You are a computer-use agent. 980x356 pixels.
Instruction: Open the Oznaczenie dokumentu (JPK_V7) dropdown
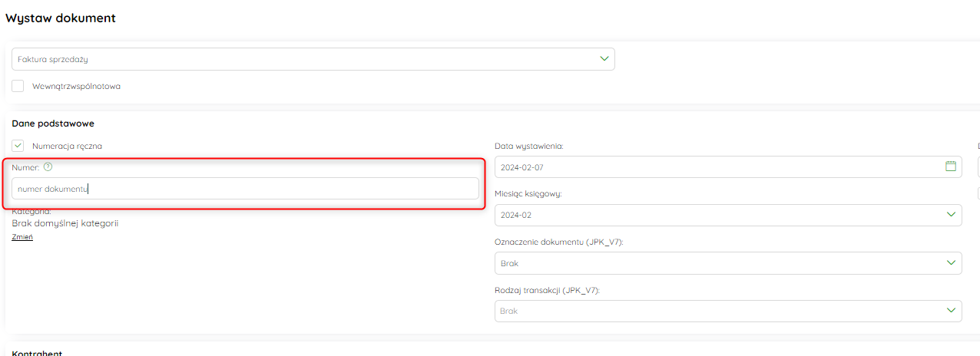(x=728, y=263)
